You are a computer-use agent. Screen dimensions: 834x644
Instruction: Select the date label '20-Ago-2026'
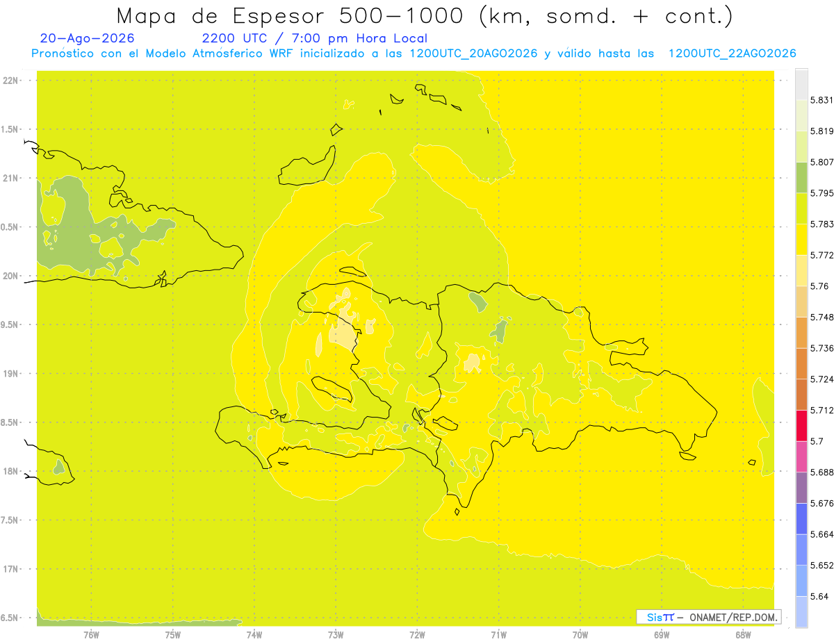click(88, 39)
